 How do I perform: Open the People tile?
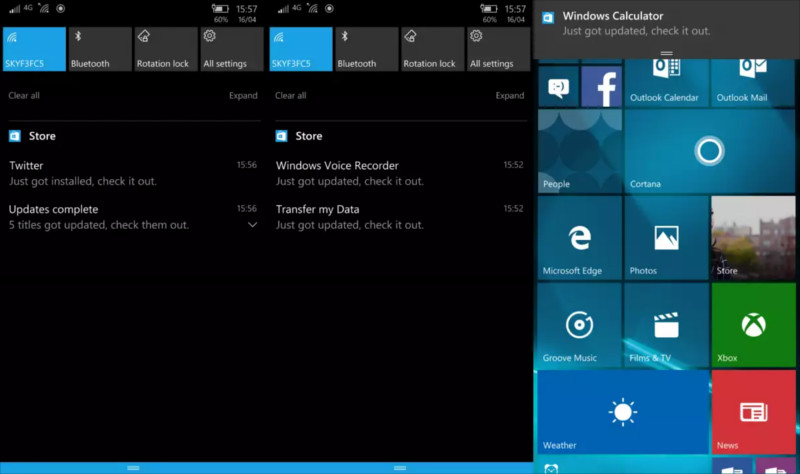click(x=580, y=151)
